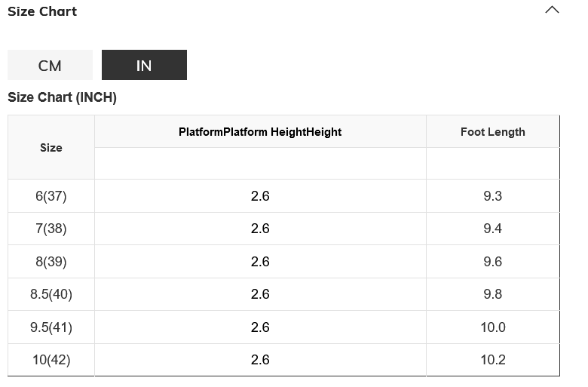Click the 10.0 foot length value
588x387 pixels.
tap(492, 327)
